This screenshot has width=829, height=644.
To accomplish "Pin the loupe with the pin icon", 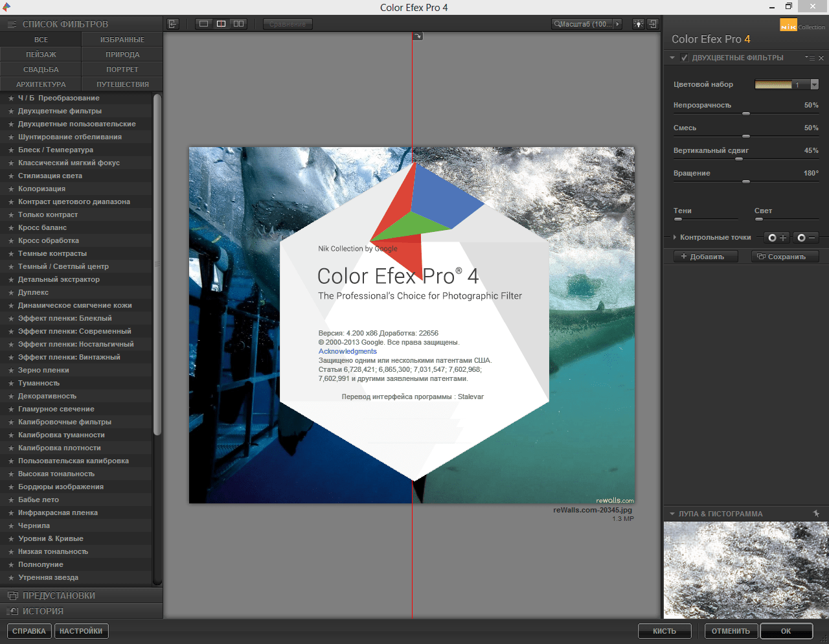I will 816,514.
